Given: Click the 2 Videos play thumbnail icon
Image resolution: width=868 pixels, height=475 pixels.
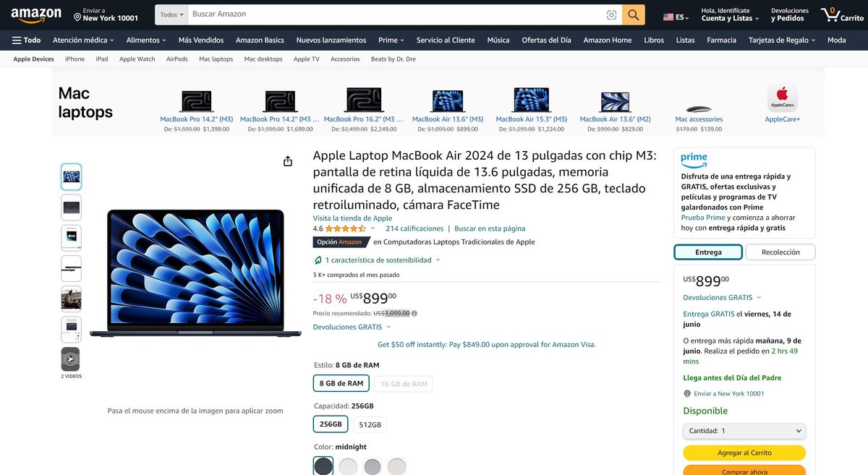Looking at the screenshot, I should [x=71, y=359].
